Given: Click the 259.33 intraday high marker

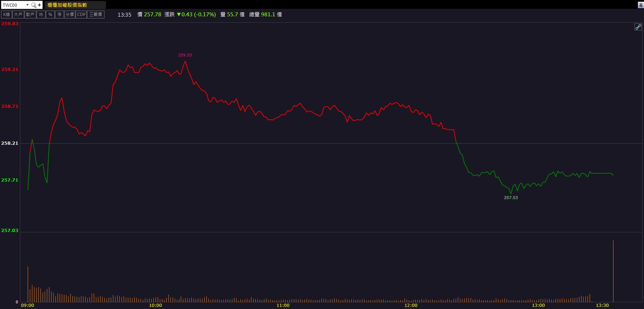Looking at the screenshot, I should point(185,55).
